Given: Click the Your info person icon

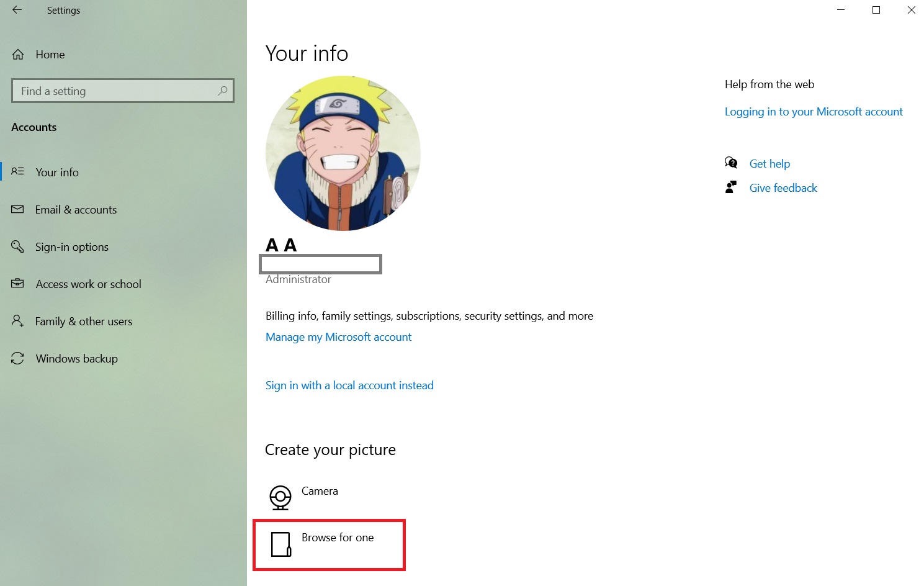Looking at the screenshot, I should point(17,171).
